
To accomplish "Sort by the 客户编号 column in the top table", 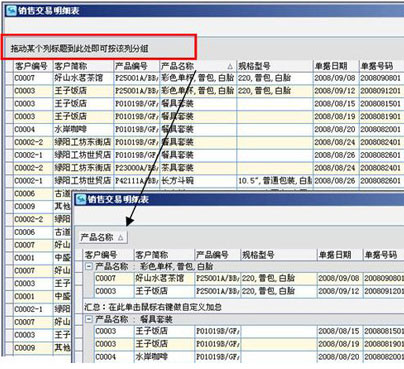I will (33, 66).
